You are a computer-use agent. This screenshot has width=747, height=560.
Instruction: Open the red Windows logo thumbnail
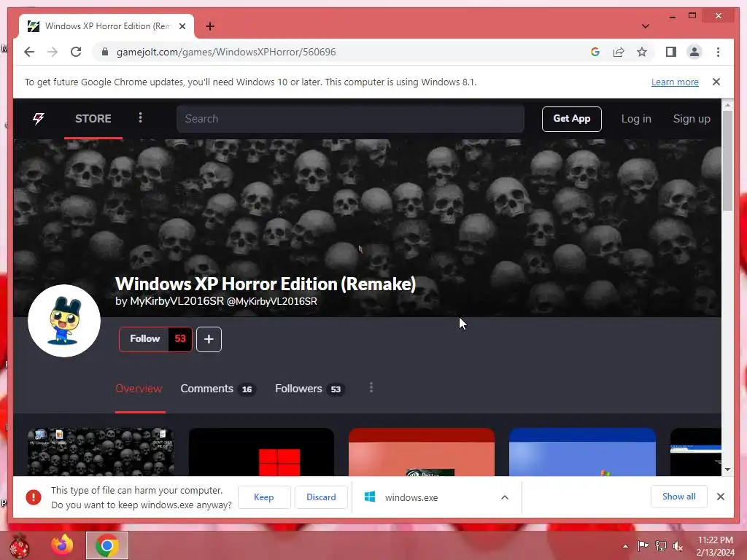(261, 451)
